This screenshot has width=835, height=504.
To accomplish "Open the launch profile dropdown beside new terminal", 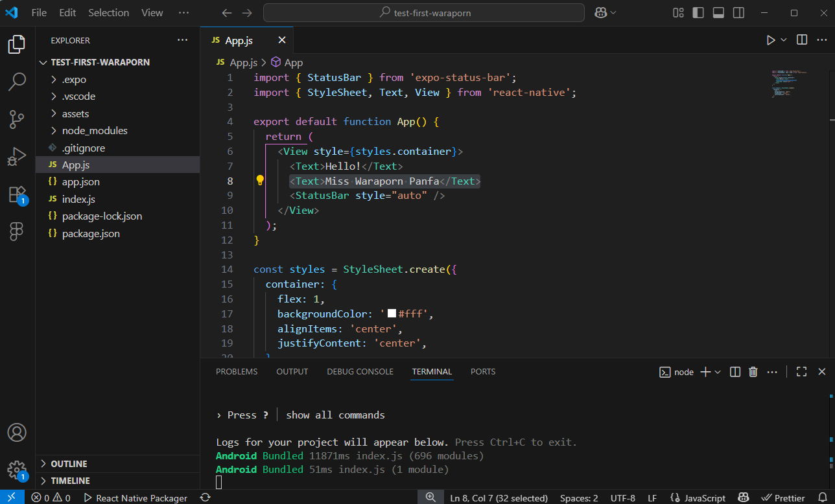I will (718, 372).
